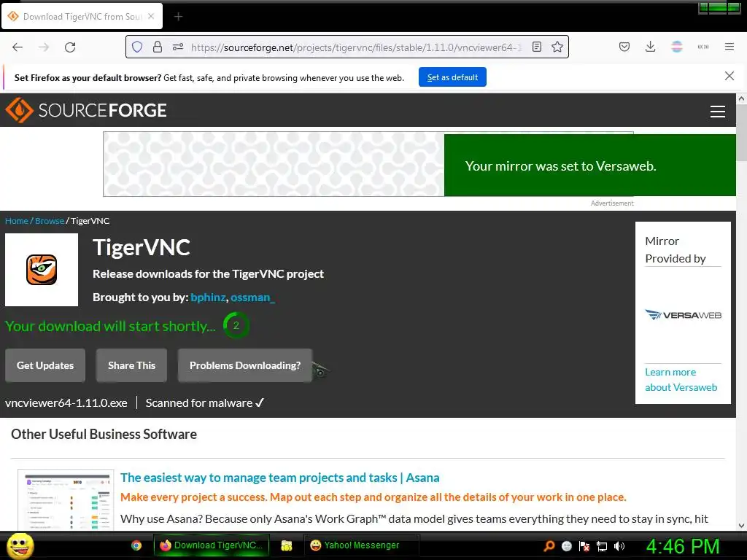Click Share This button
This screenshot has height=560, width=747.
(131, 365)
